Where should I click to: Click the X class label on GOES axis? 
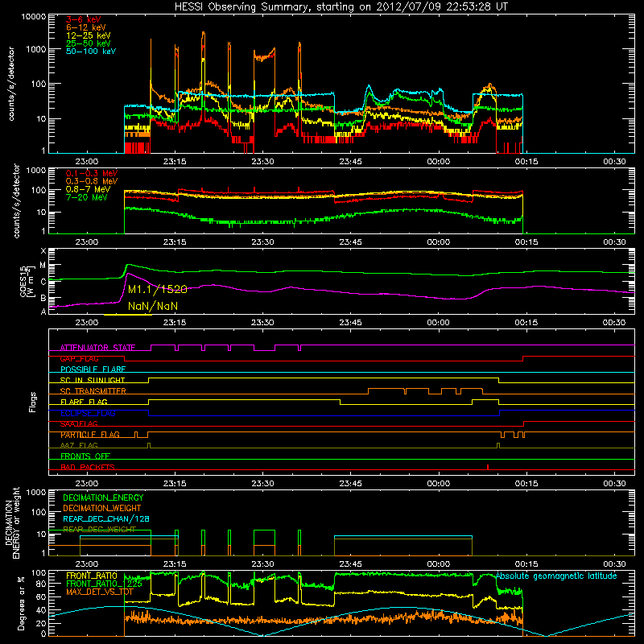(x=43, y=251)
